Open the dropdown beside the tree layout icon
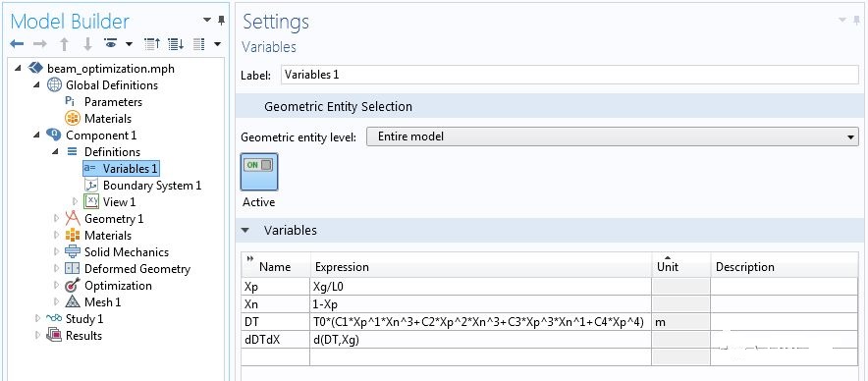The image size is (868, 381). [217, 44]
